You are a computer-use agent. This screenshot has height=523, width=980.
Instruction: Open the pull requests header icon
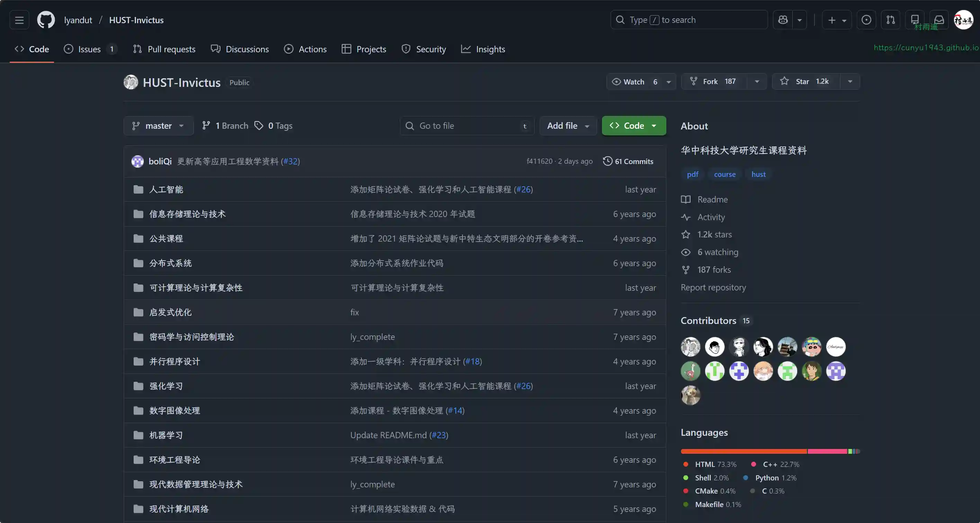891,20
